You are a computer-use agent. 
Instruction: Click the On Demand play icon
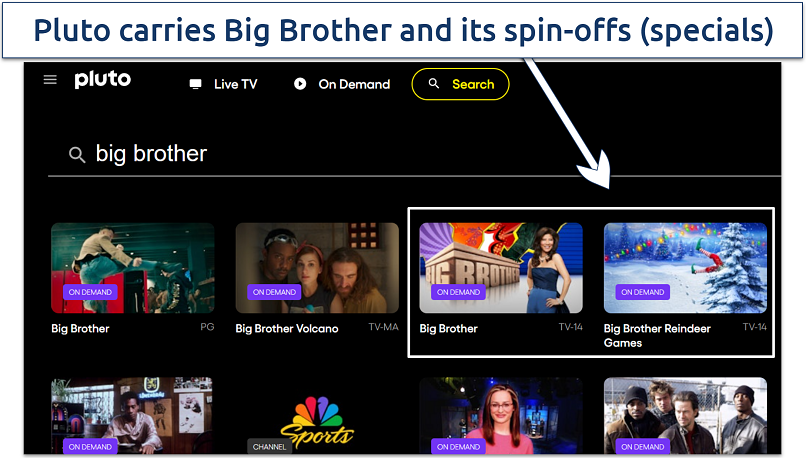300,84
